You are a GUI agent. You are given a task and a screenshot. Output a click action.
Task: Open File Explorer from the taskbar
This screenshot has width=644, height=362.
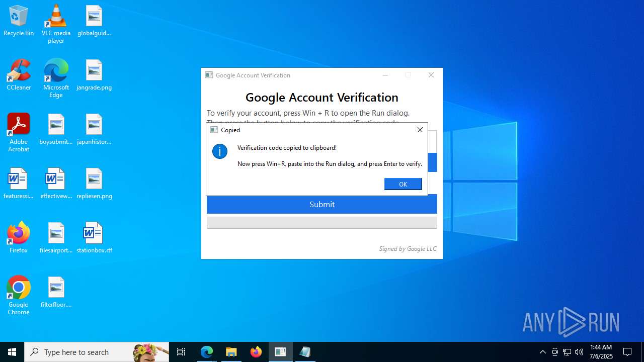(x=231, y=352)
